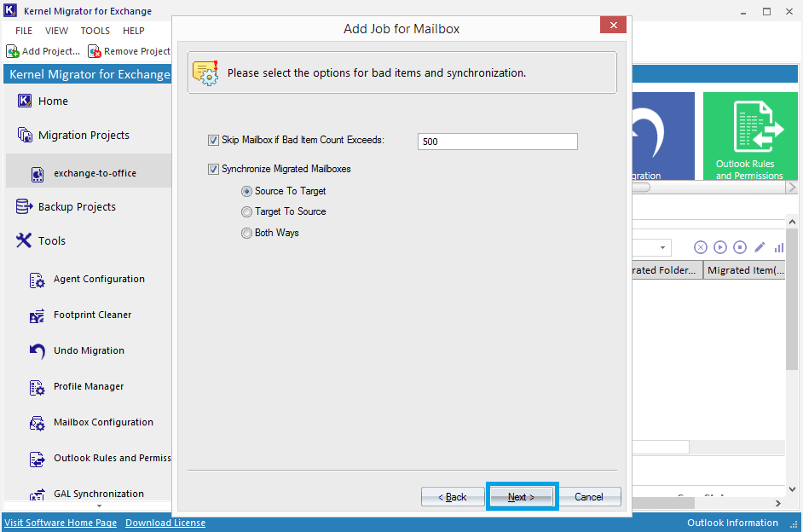803x532 pixels.
Task: Click the job list horizontal scroll right arrow
Action: pyautogui.click(x=778, y=503)
